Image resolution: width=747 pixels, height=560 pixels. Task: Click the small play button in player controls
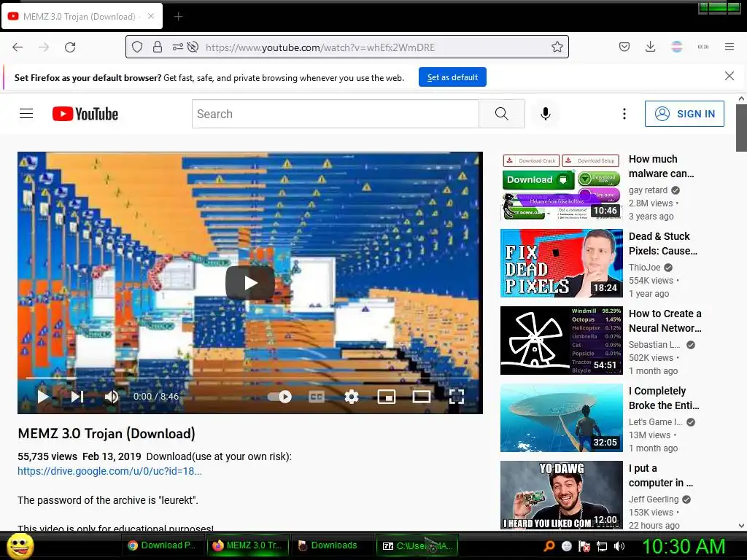43,396
